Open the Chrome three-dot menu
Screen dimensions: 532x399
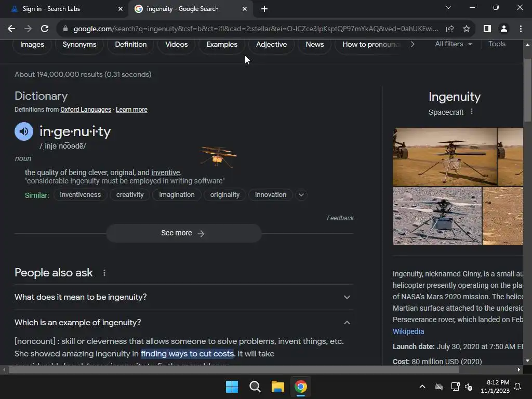click(521, 29)
